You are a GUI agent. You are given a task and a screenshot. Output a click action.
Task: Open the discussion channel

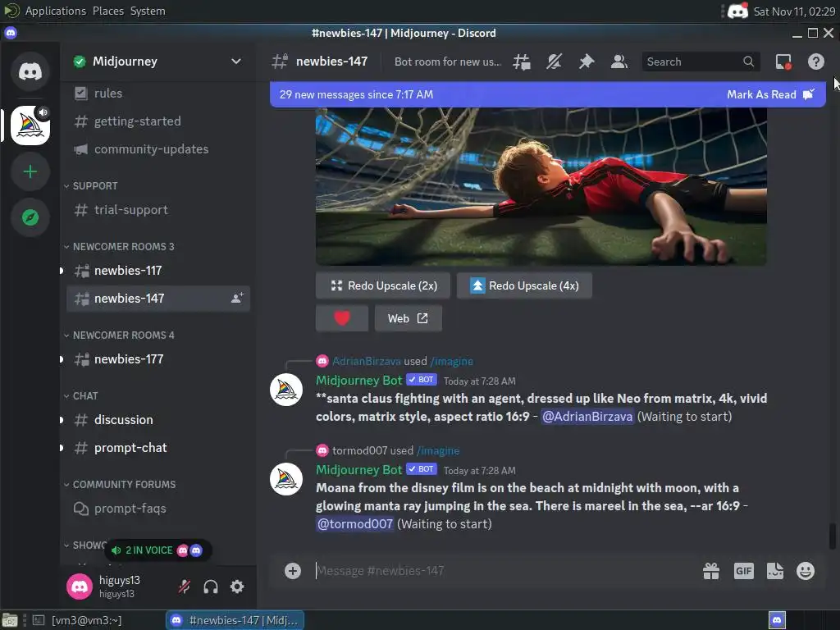pos(158,419)
